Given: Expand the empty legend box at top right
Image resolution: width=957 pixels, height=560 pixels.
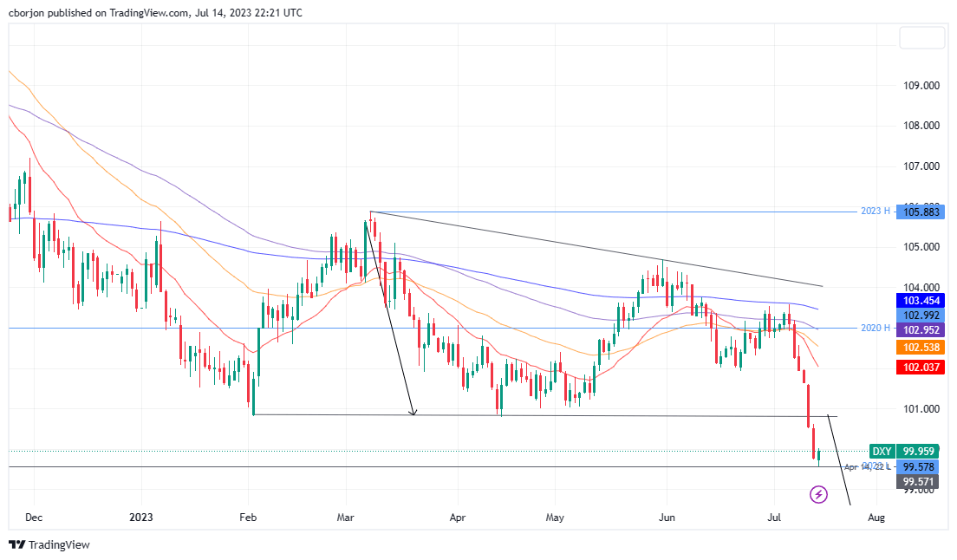Looking at the screenshot, I should (922, 37).
